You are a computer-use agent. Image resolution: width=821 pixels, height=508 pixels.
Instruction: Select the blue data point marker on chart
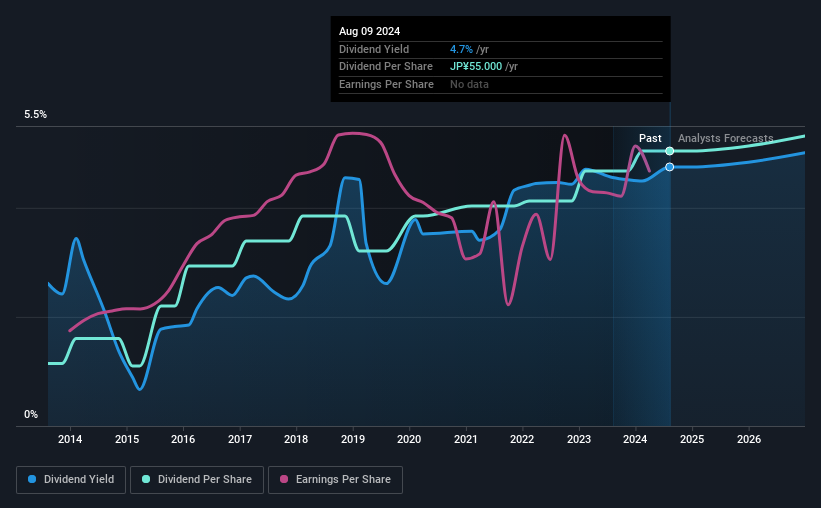(x=670, y=167)
